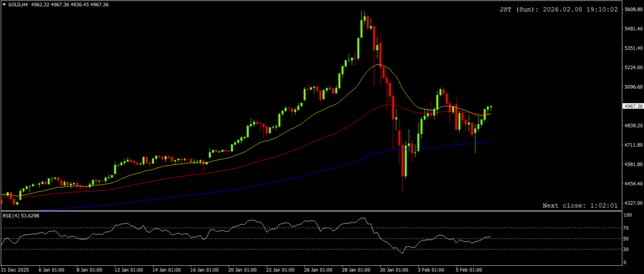Click the RSI scale value 30
This screenshot has width=644, height=274.
pos(626,249)
